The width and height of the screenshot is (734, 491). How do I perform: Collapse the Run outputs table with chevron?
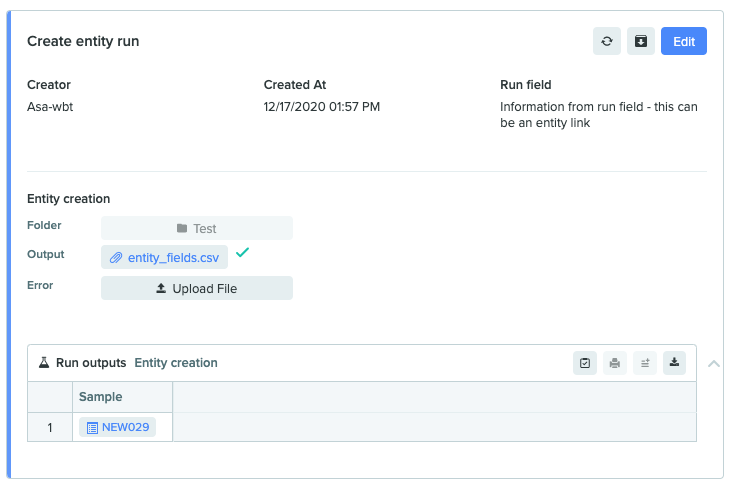(714, 364)
